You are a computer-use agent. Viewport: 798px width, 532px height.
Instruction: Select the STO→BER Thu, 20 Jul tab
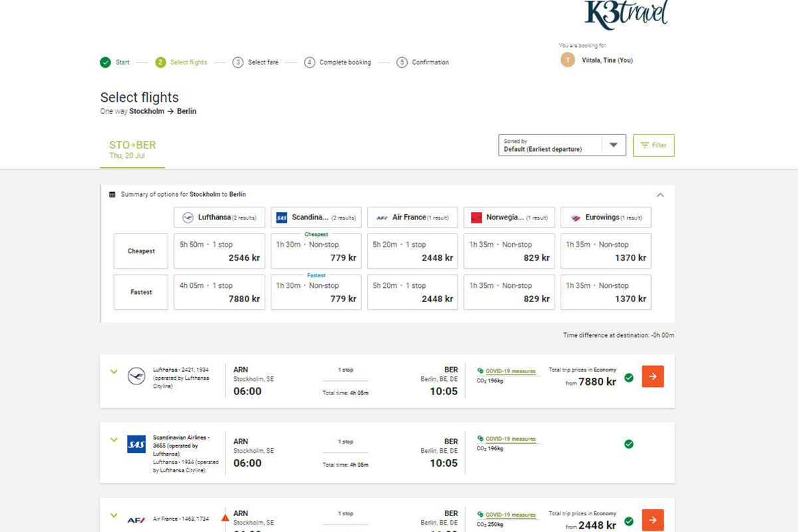pyautogui.click(x=132, y=150)
